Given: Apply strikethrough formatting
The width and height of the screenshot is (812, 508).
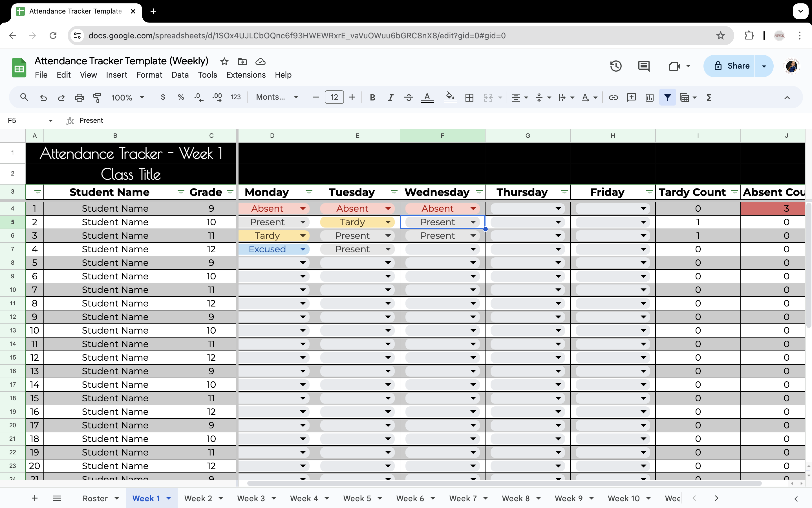Looking at the screenshot, I should [x=408, y=97].
